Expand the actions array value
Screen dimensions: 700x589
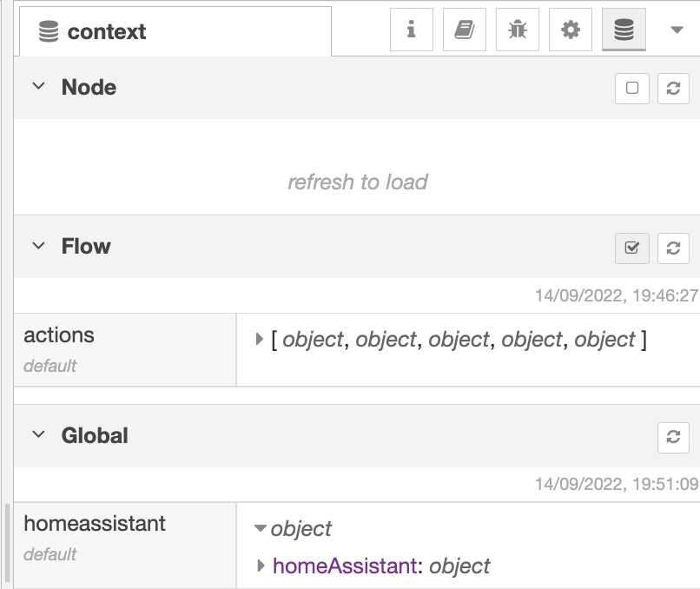[x=260, y=340]
